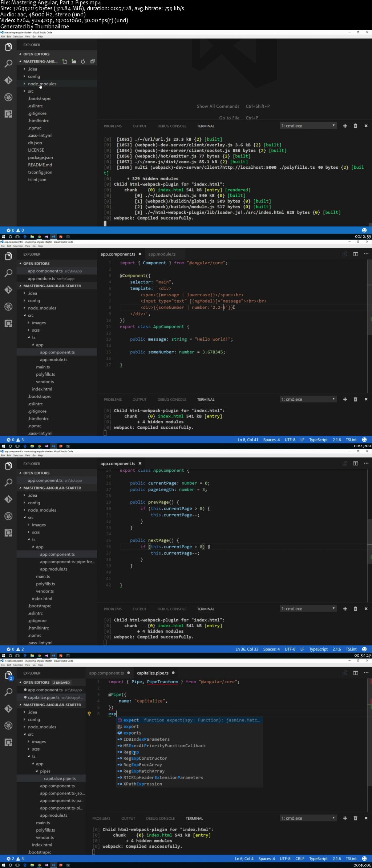
Task: Collapse ts folder in the 00:23:00 frame
Action: [x=33, y=337]
